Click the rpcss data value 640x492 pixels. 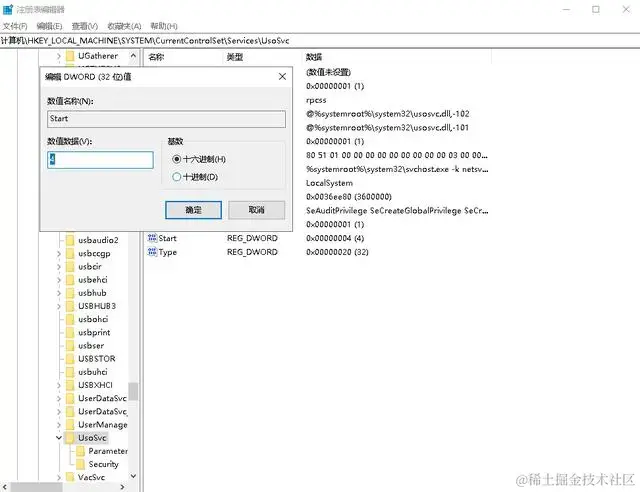(x=316, y=100)
